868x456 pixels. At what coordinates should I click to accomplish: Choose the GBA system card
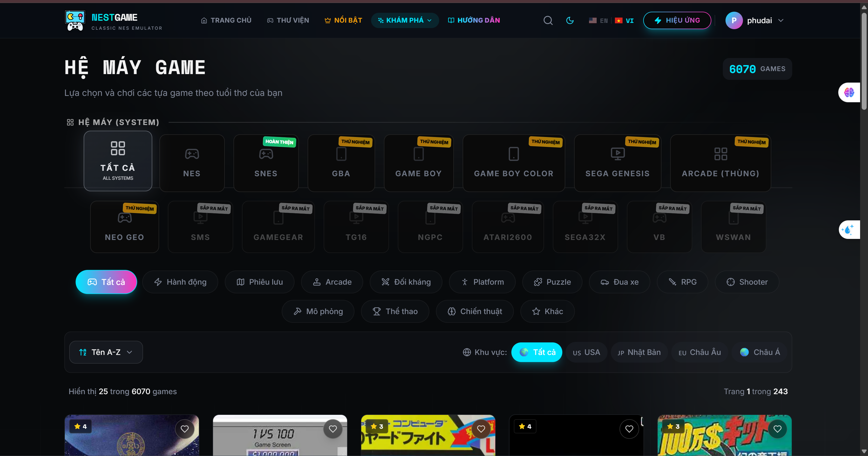coord(341,163)
